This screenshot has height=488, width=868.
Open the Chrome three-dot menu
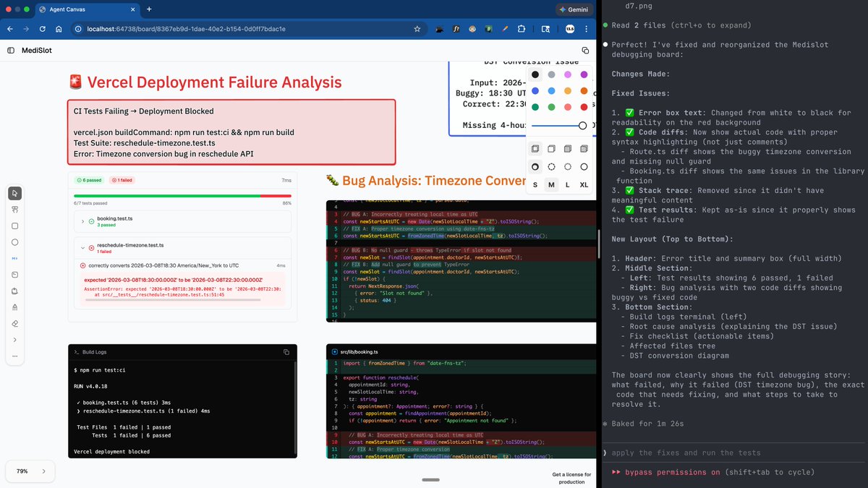tap(586, 29)
